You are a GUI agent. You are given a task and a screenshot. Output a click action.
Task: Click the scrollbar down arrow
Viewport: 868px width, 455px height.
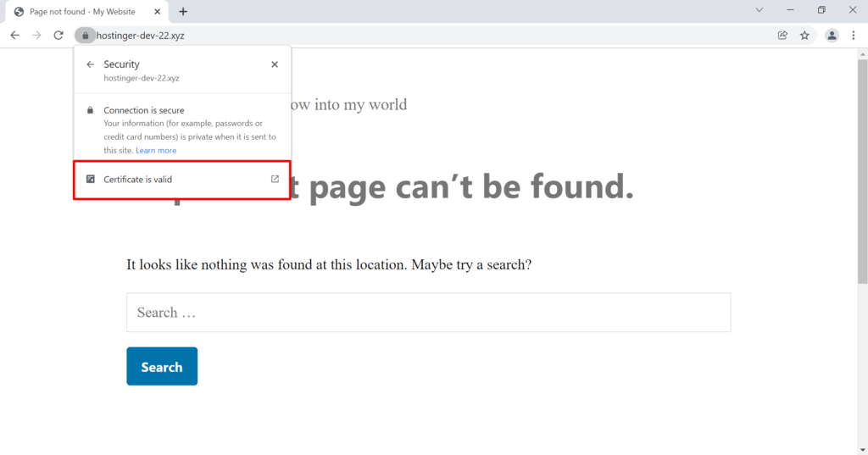pos(862,450)
